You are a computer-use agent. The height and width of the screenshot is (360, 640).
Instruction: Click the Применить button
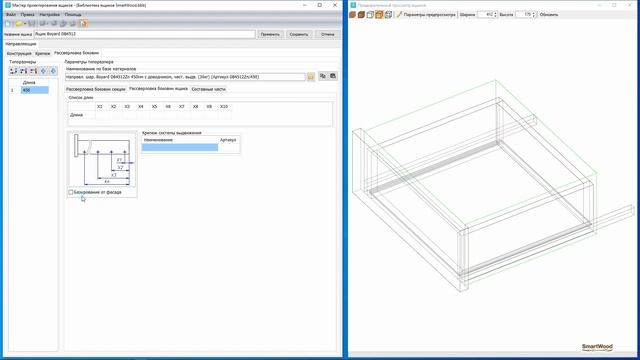coord(270,34)
